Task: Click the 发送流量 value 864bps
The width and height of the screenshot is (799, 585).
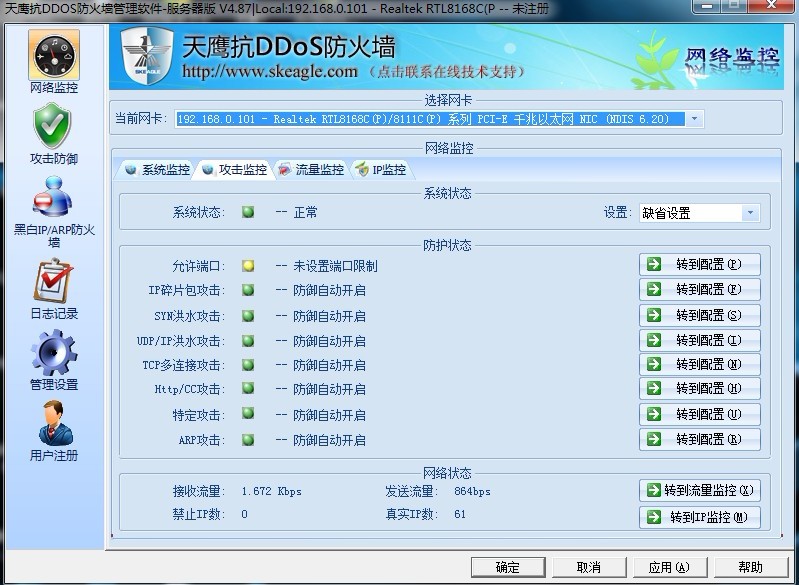Action: [x=472, y=491]
